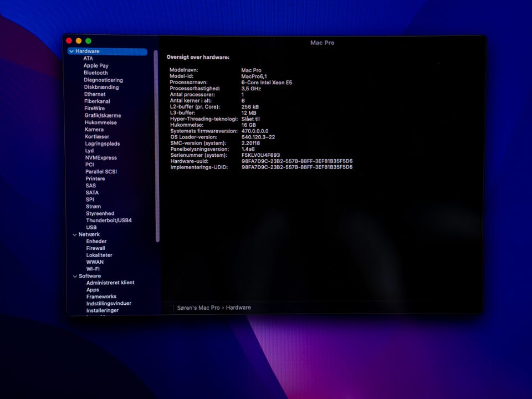This screenshot has width=532, height=399.
Task: Click the firmware version 470.0.0.0.0
Action: [x=255, y=131]
